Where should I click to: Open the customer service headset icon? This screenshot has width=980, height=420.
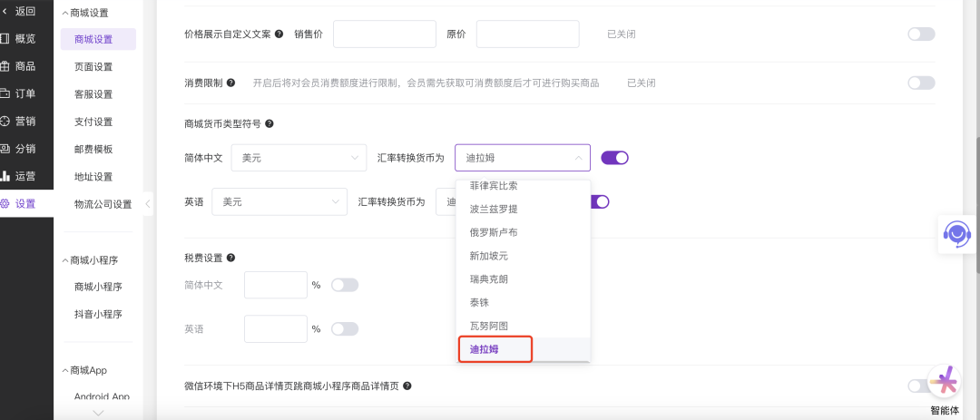(x=956, y=233)
